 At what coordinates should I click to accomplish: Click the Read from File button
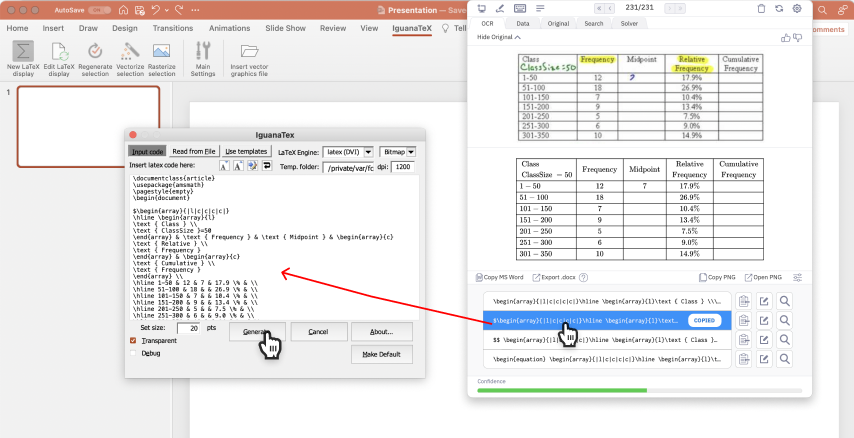pyautogui.click(x=194, y=151)
